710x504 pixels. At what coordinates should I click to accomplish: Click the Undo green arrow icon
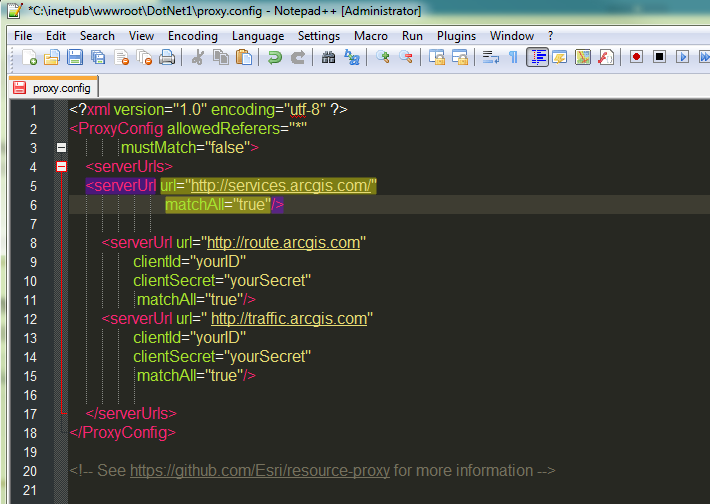pyautogui.click(x=275, y=58)
